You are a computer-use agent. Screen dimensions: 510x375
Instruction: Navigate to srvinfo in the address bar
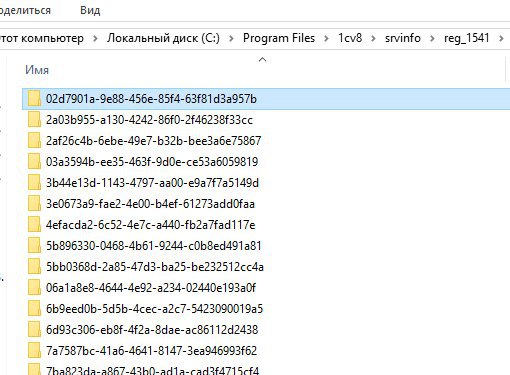tap(403, 38)
